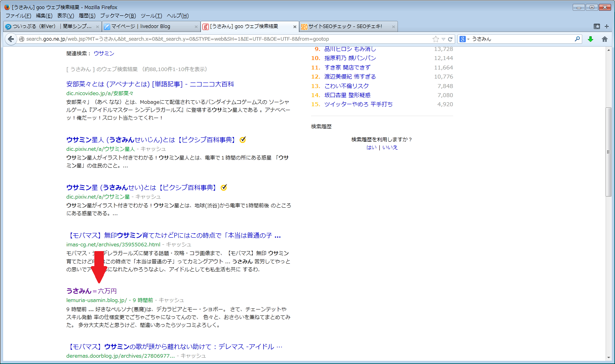Close the goo search results tab
The image size is (615, 364).
pyautogui.click(x=294, y=26)
